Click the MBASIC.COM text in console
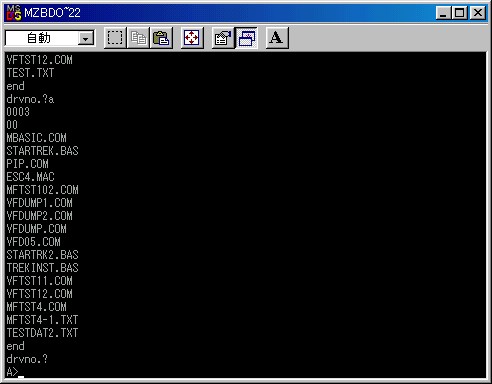492x384 pixels. (36, 138)
